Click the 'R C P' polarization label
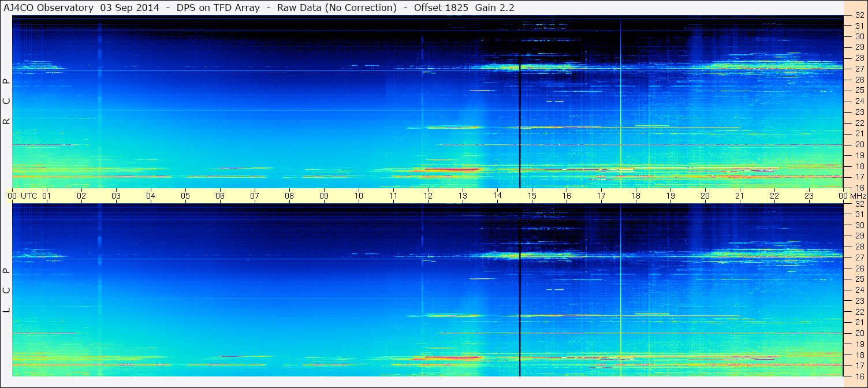 point(7,102)
